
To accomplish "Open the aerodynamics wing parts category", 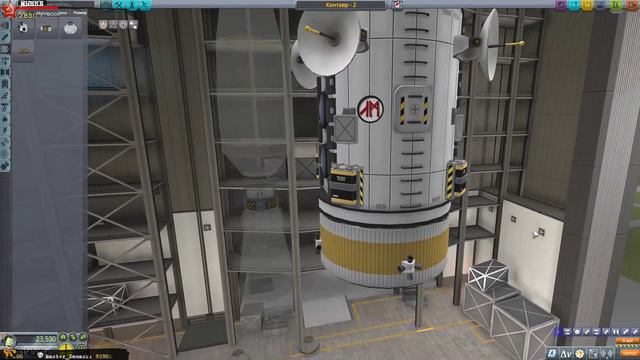I will pyautogui.click(x=5, y=96).
